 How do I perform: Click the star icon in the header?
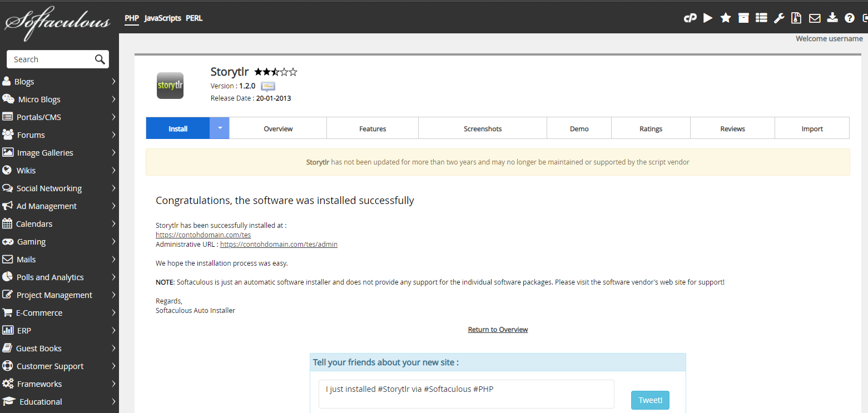[x=726, y=18]
